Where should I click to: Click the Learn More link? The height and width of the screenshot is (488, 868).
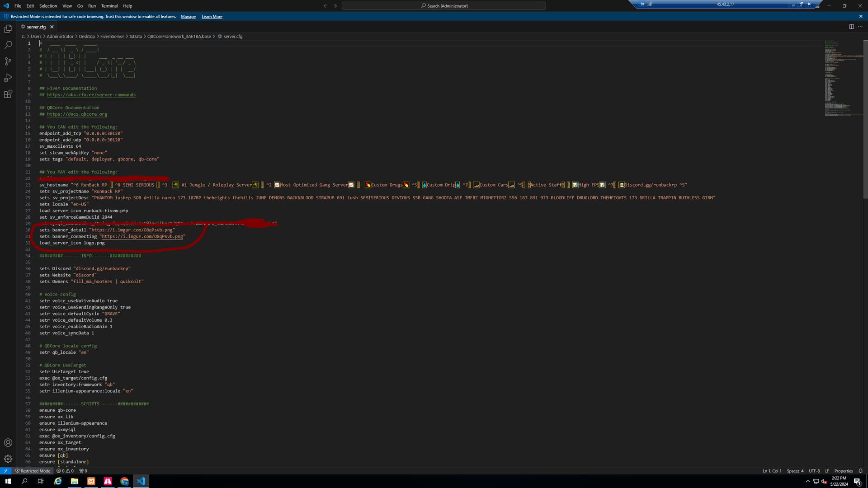click(x=212, y=17)
